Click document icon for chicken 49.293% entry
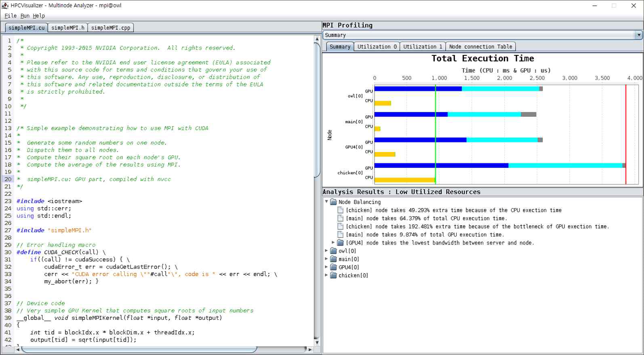This screenshot has height=355, width=644. tap(340, 210)
